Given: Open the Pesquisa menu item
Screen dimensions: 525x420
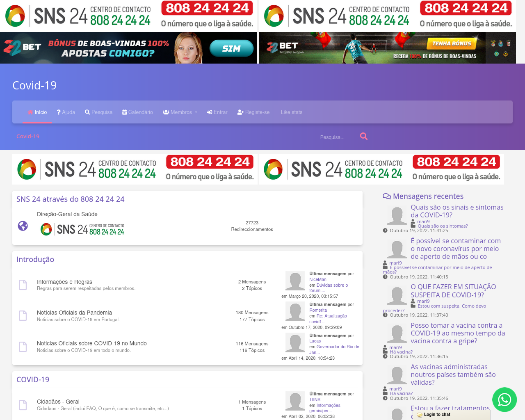Looking at the screenshot, I should pos(98,112).
